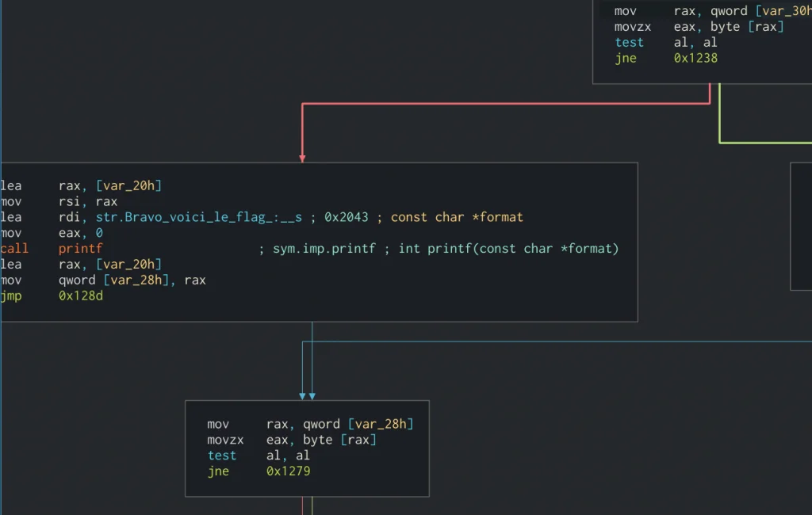Select the partially visible block at the right edge
This screenshot has width=812, height=515.
[801, 226]
